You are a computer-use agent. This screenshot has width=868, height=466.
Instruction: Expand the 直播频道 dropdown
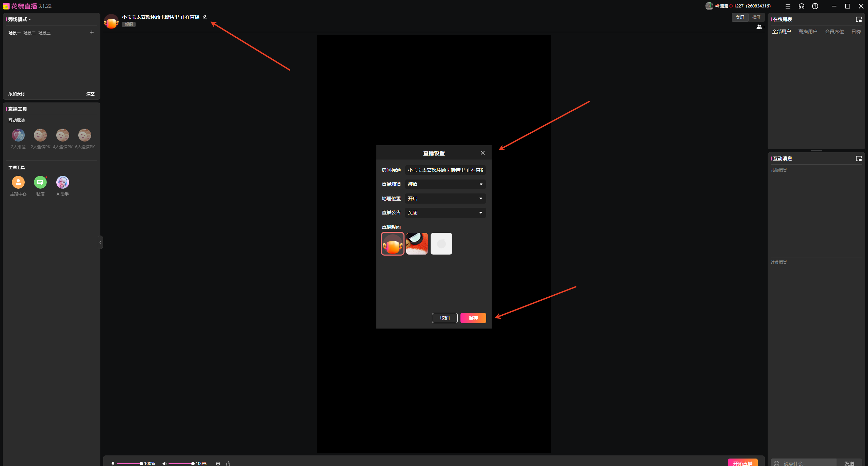[445, 184]
